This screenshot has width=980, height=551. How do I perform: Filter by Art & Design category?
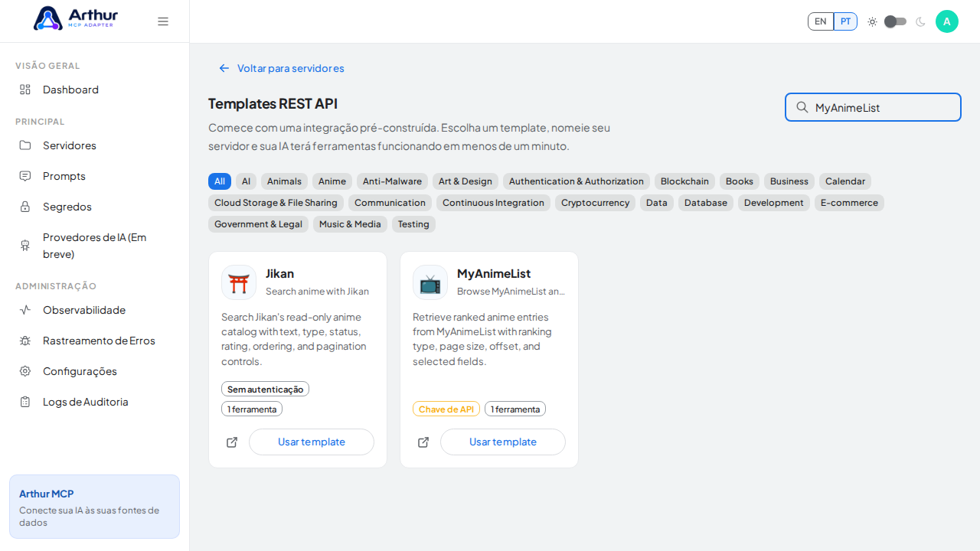pyautogui.click(x=465, y=181)
